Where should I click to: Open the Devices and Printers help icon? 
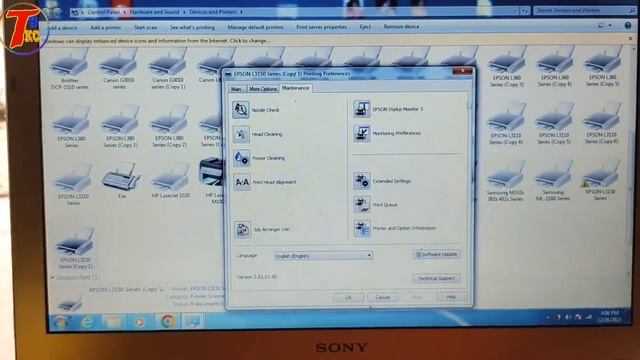click(628, 25)
